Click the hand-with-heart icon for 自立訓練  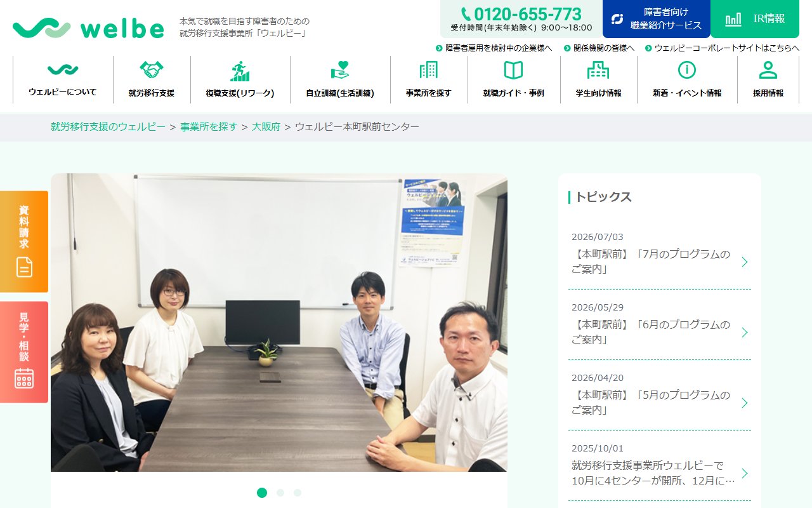pos(340,70)
